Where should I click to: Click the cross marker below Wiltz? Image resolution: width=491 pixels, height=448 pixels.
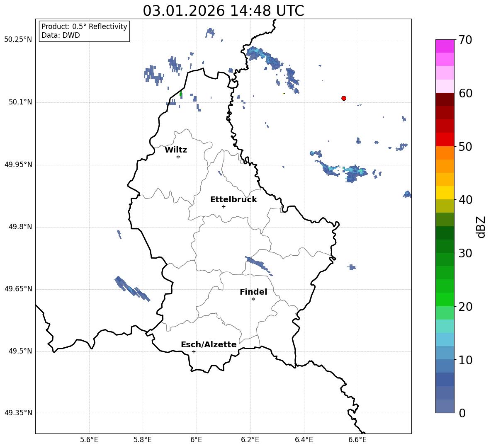(178, 157)
